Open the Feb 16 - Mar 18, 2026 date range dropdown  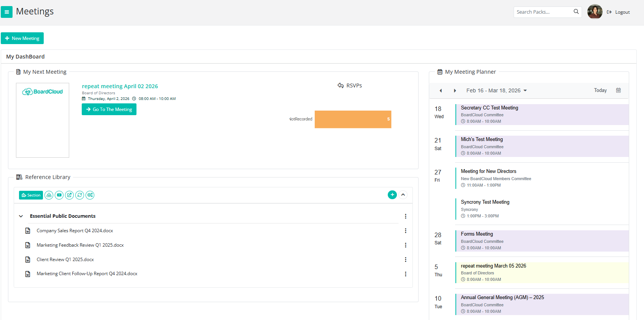coord(496,90)
